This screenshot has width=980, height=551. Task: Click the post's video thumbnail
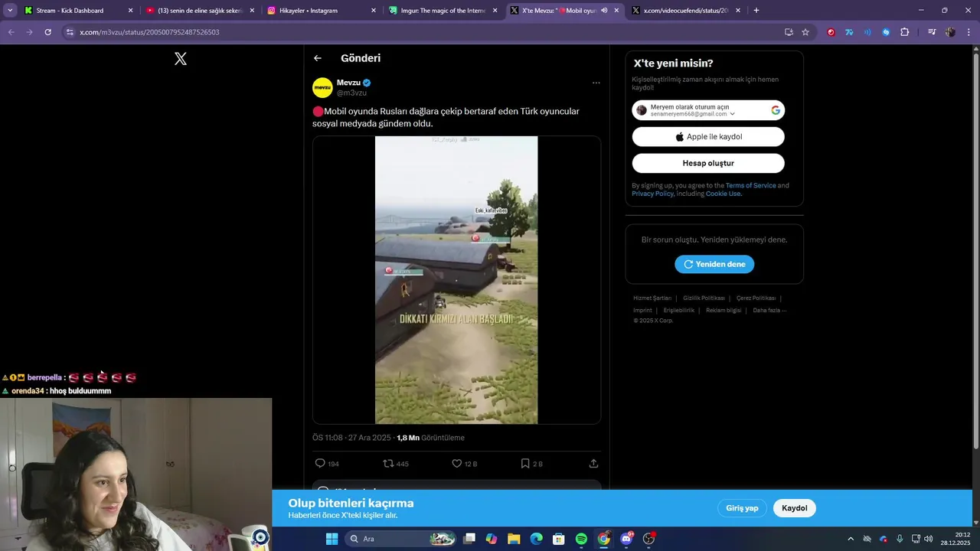456,280
